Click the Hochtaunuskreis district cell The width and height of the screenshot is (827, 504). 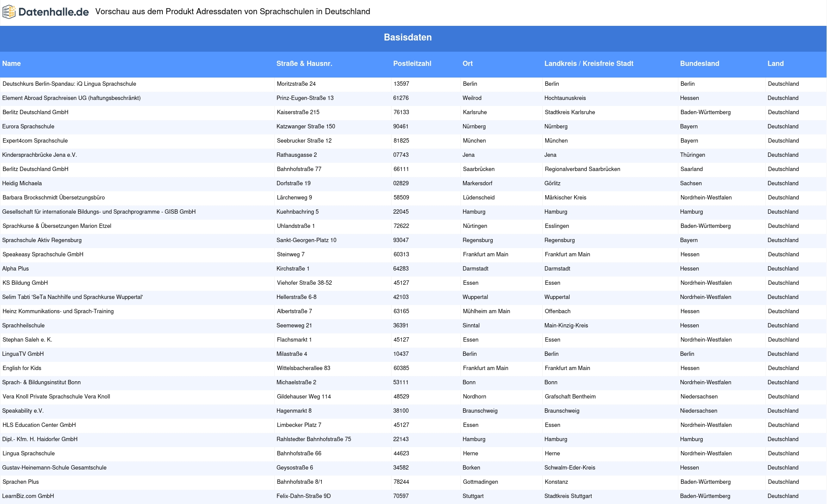coord(565,98)
